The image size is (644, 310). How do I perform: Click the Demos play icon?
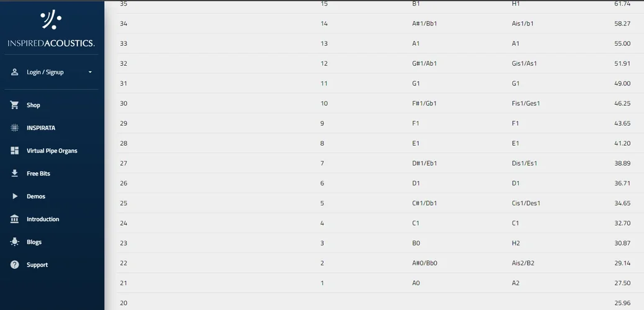(14, 197)
